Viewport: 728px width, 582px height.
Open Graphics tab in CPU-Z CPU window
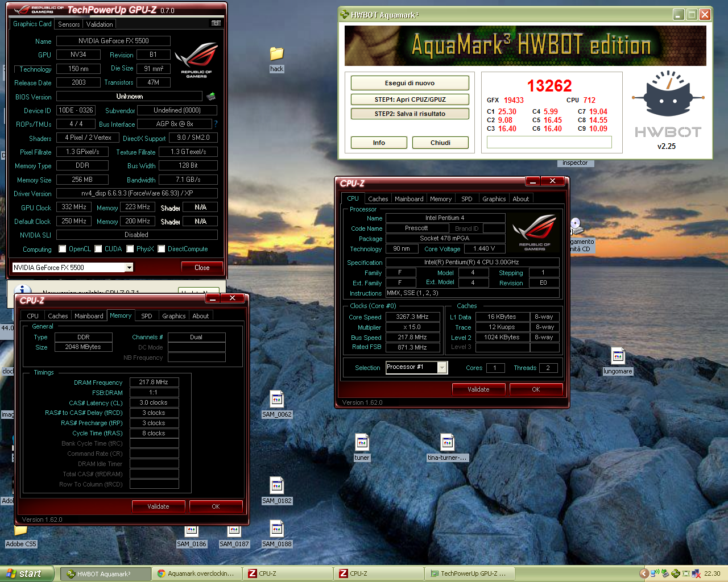point(494,199)
